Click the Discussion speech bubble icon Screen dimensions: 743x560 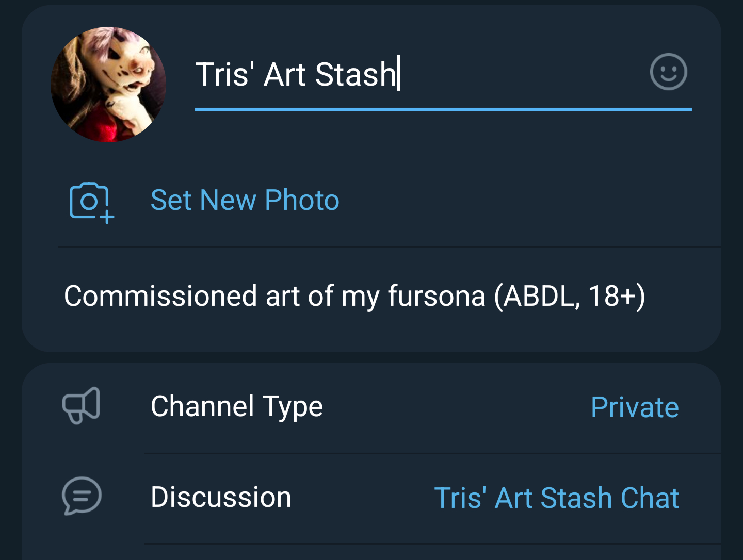coord(82,496)
